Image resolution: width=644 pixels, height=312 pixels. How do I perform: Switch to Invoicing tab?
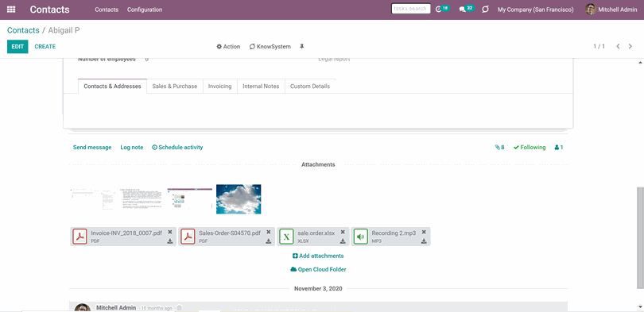click(x=219, y=86)
